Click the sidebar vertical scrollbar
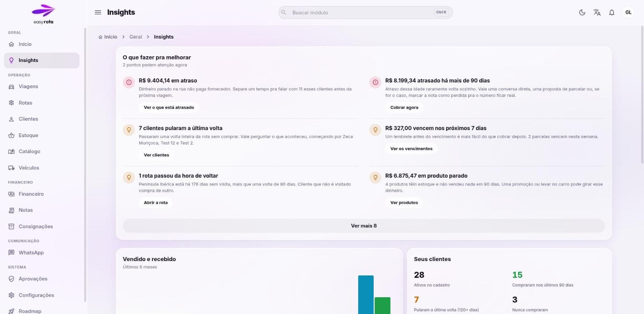Viewport: 644px width, 314px height. [x=85, y=164]
